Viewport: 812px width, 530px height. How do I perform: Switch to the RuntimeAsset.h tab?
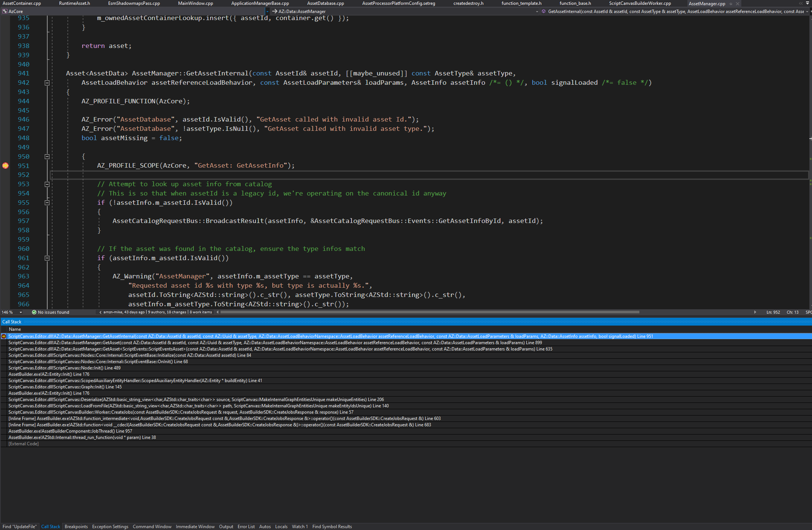point(74,3)
